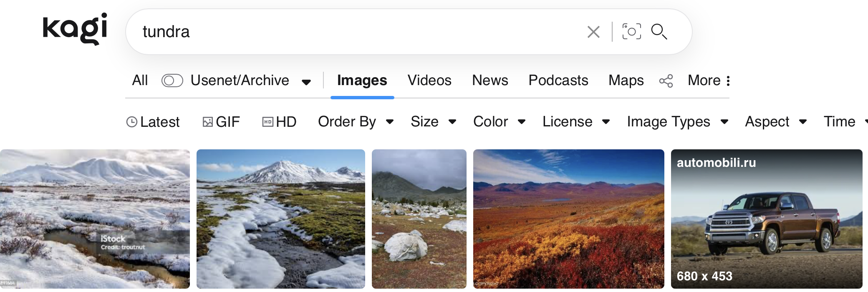The image size is (868, 292).
Task: Click the Kagi logo
Action: coord(75,28)
